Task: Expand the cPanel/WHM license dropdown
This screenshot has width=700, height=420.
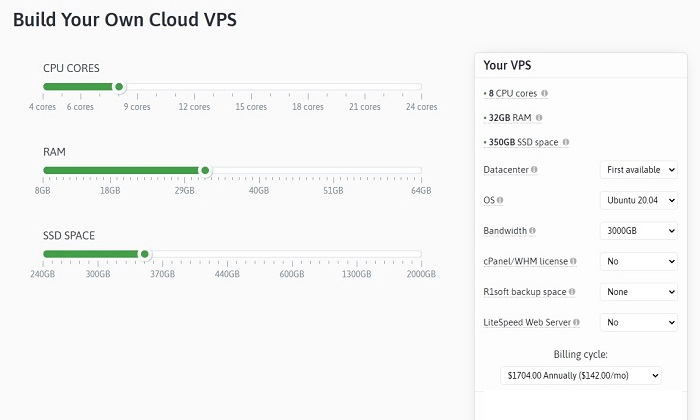Action: coord(638,261)
